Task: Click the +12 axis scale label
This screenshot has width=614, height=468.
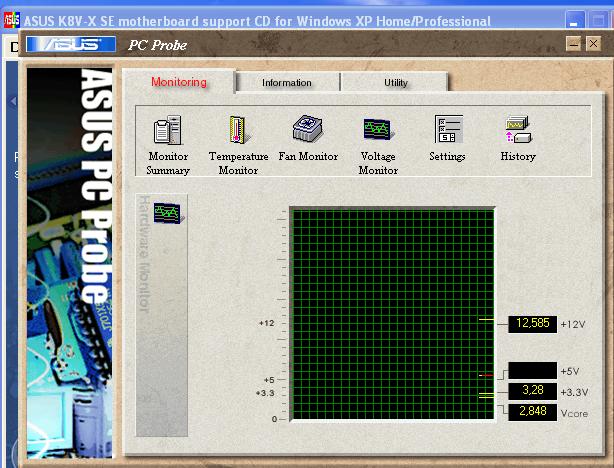Action: click(x=267, y=323)
